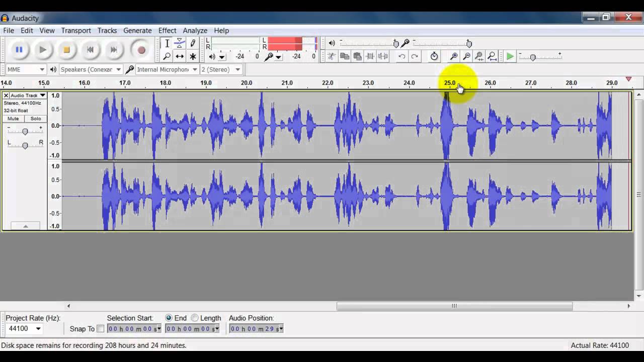The height and width of the screenshot is (362, 644).
Task: Select the Time Shift tool
Action: click(180, 56)
